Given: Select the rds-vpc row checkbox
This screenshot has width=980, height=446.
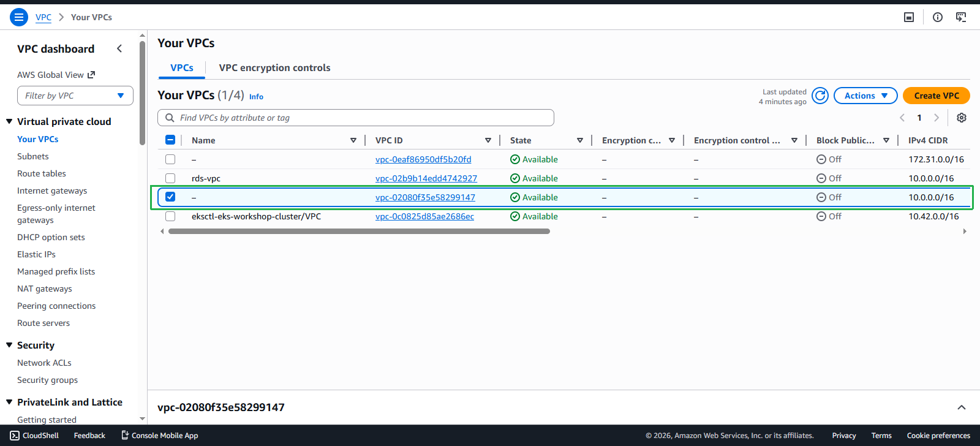Looking at the screenshot, I should tap(170, 178).
